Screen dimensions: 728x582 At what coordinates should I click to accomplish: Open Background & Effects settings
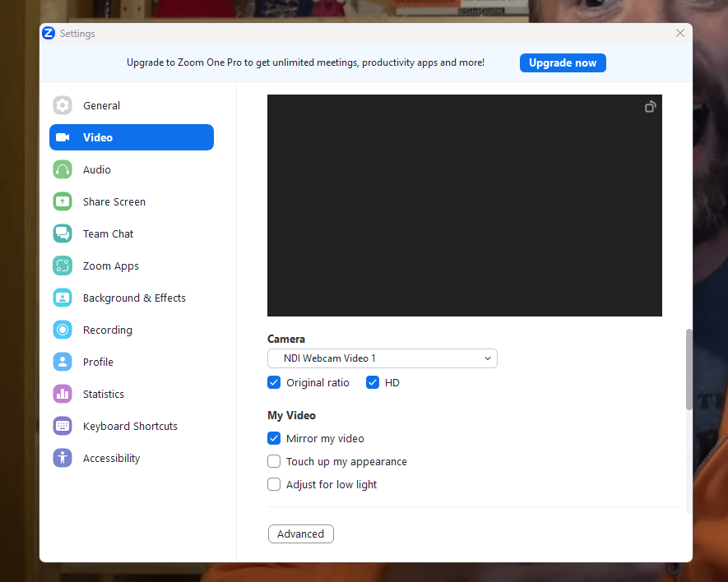pos(132,298)
